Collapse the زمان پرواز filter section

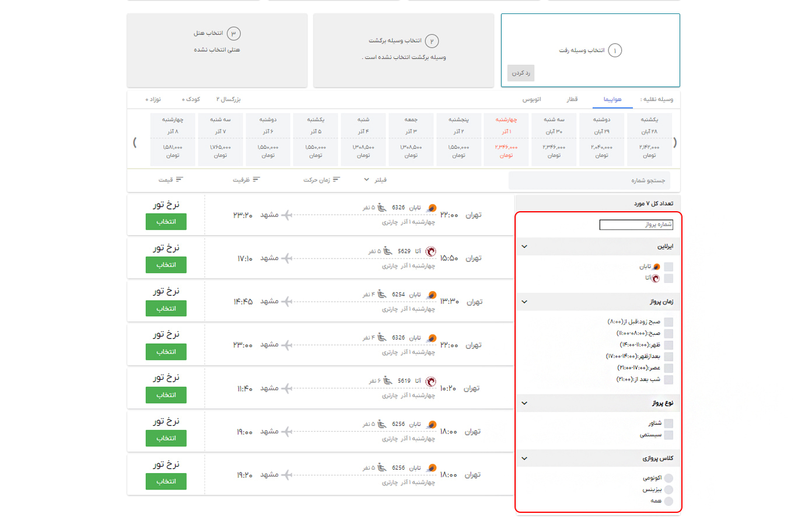524,302
